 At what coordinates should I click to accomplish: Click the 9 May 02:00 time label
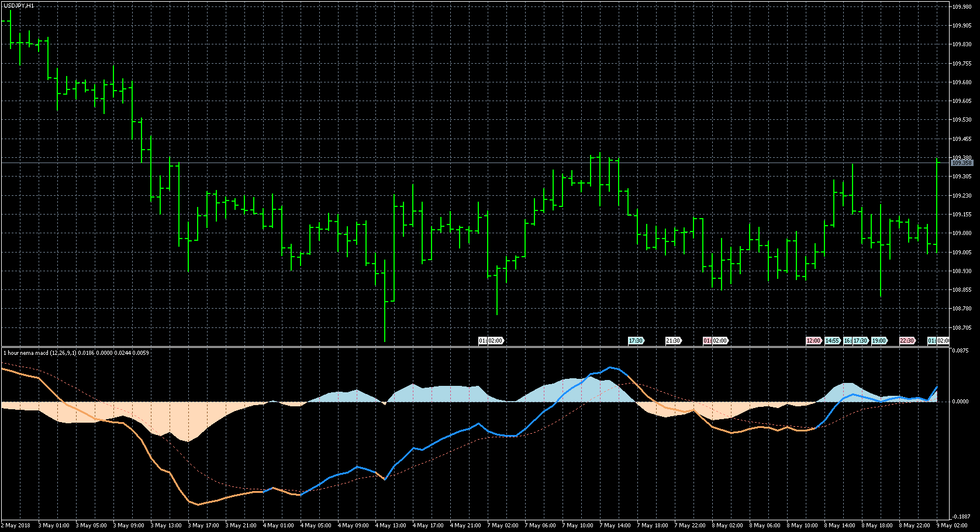[953, 525]
